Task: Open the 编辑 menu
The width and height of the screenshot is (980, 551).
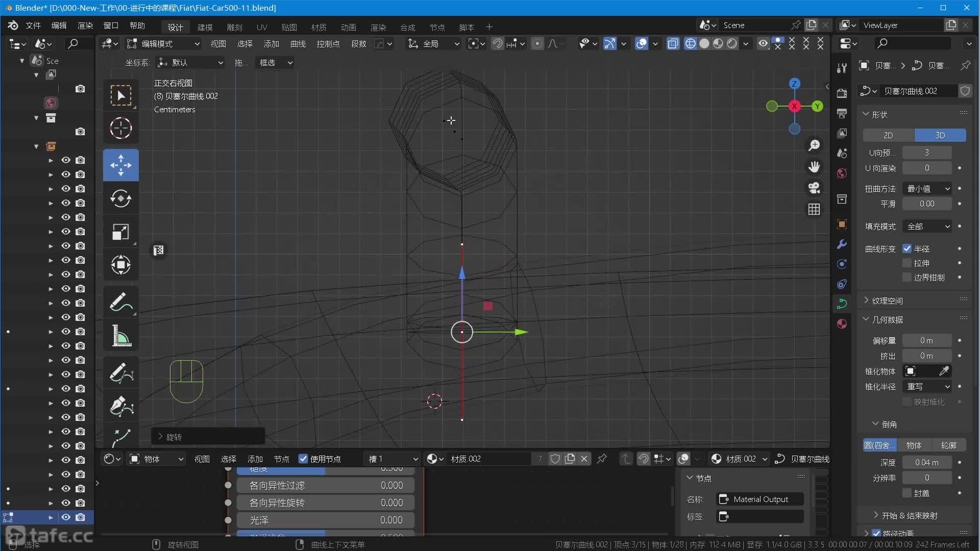Action: (x=59, y=26)
